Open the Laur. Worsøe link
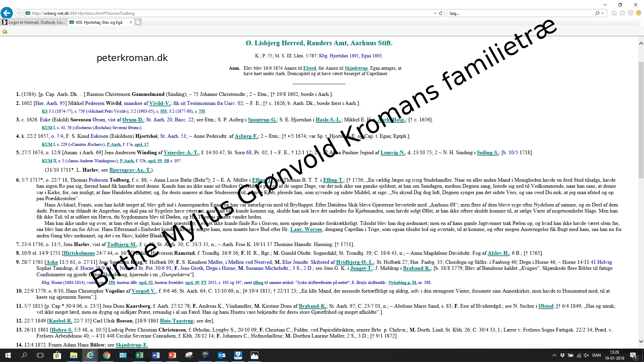 tap(306, 229)
